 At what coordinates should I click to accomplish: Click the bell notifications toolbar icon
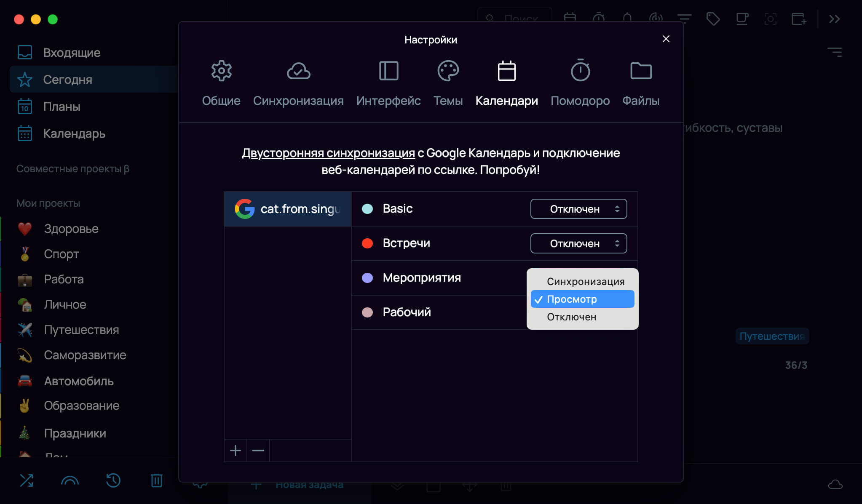(627, 18)
